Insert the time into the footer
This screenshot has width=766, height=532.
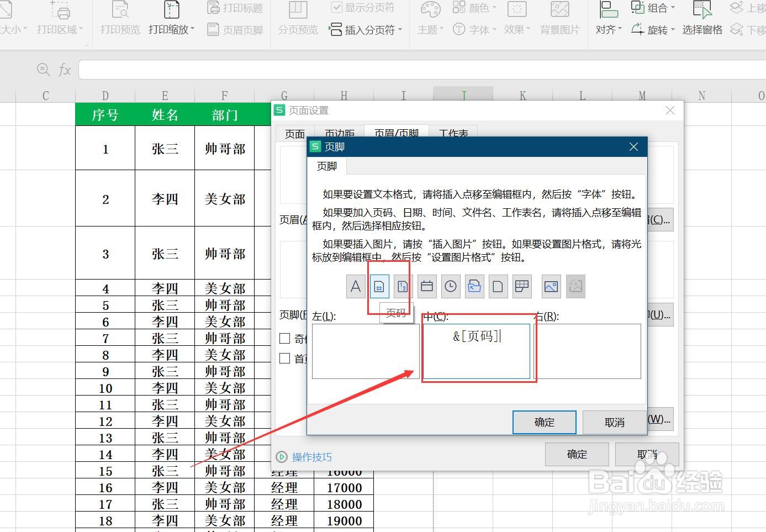pyautogui.click(x=450, y=286)
